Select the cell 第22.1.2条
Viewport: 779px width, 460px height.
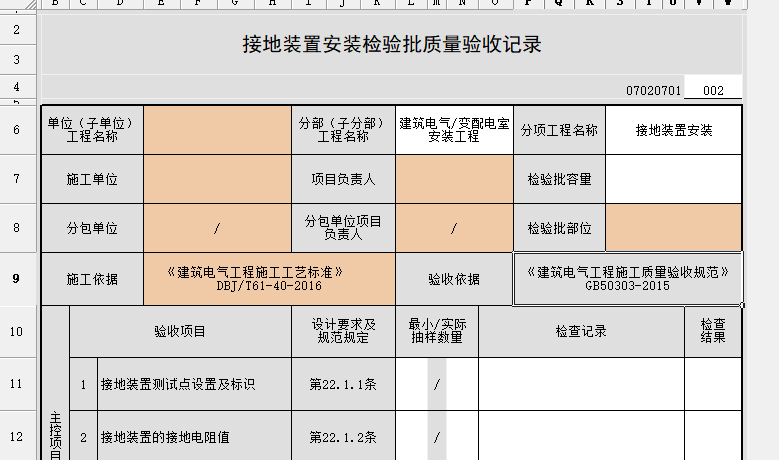tap(343, 437)
